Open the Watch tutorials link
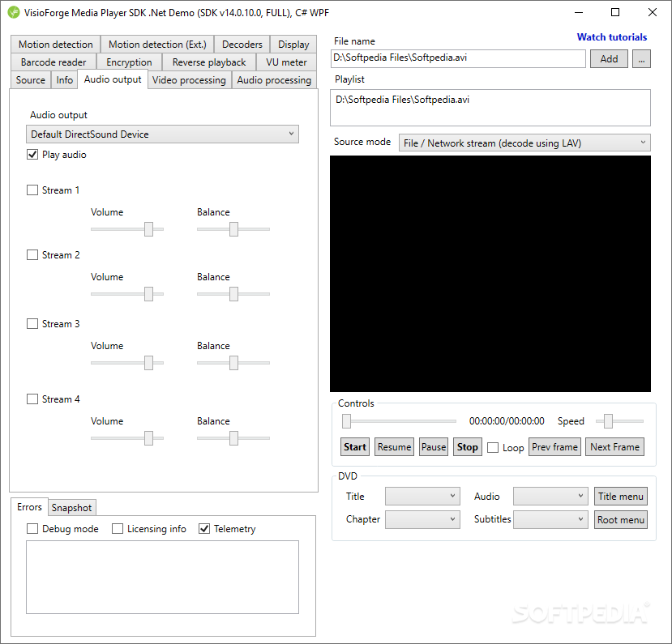Screen dimensions: 672x644 click(611, 37)
